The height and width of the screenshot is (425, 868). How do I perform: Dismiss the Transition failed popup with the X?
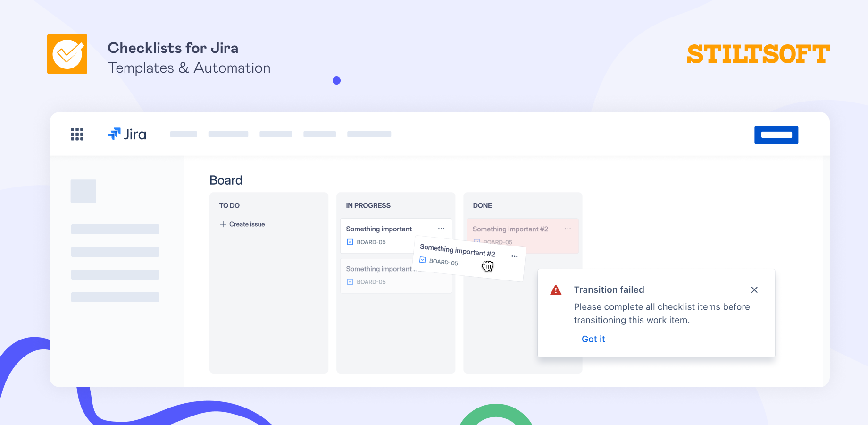point(754,290)
